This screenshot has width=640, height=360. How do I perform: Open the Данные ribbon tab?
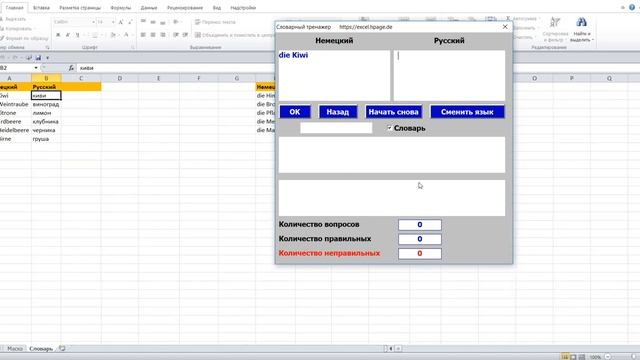tap(149, 8)
